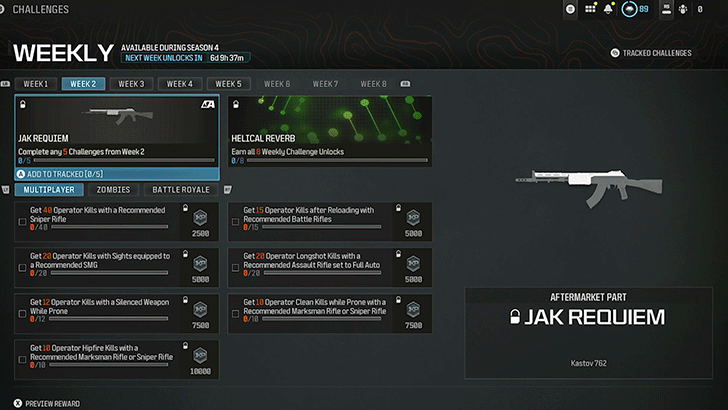Click "NEXT WEEK UNLOCKS IN" timer label

(164, 58)
